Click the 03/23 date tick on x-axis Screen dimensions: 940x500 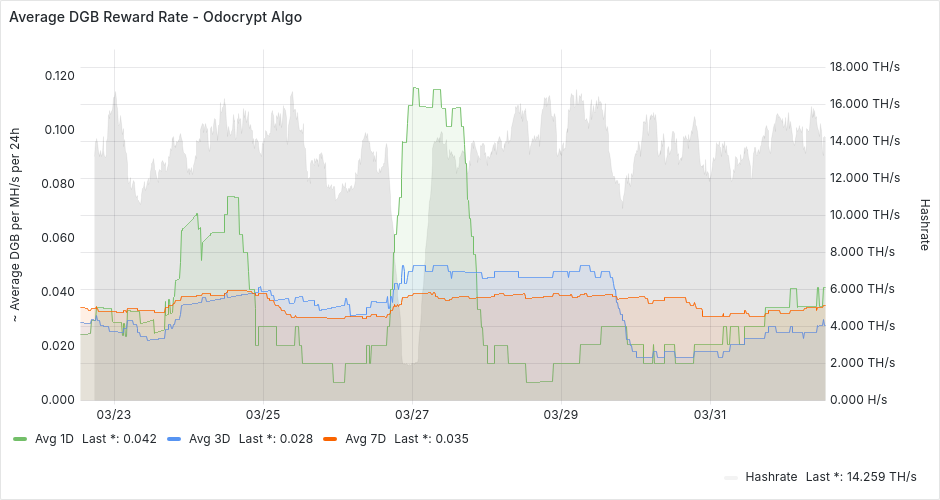click(x=113, y=415)
